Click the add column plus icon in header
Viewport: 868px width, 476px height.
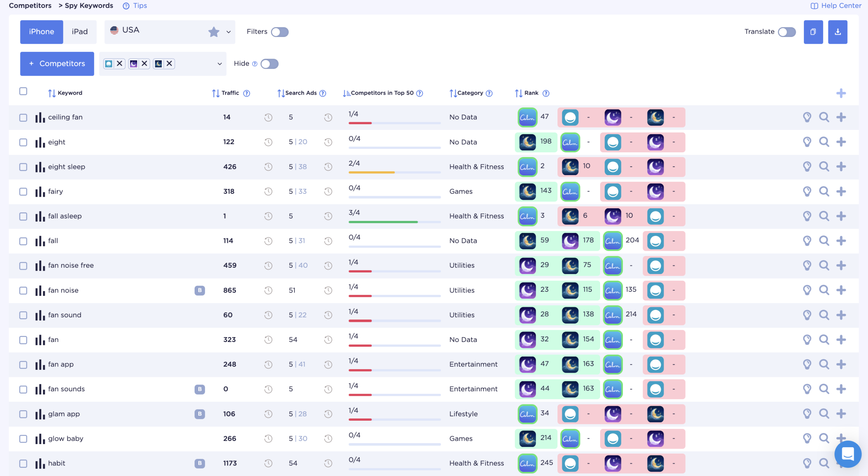point(841,93)
